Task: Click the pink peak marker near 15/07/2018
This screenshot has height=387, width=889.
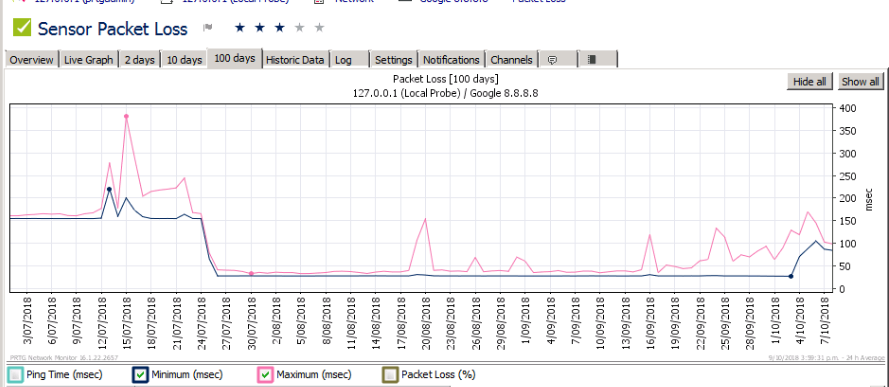Action: [x=126, y=116]
